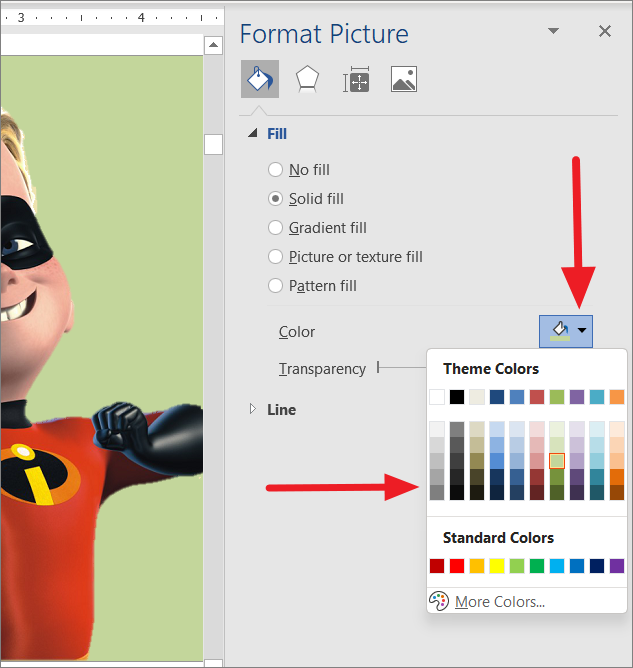Pick the standard Light Green color
This screenshot has width=633, height=668.
517,566
